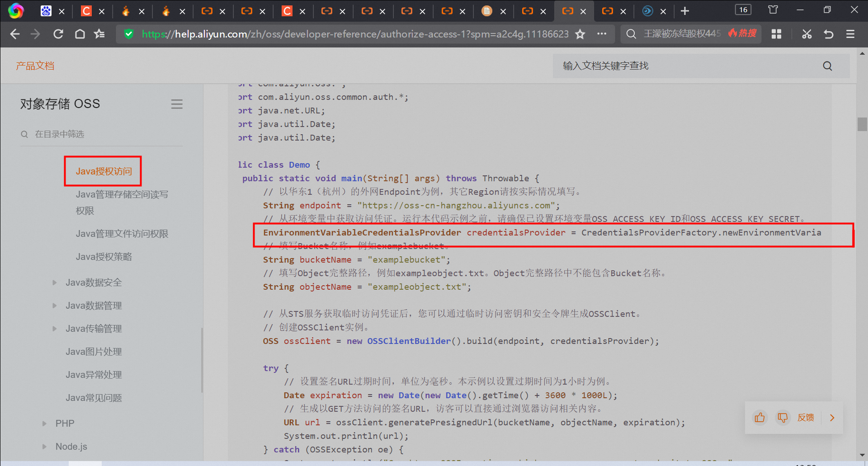Image resolution: width=868 pixels, height=466 pixels.
Task: Open the favorites list icon
Action: (99, 34)
